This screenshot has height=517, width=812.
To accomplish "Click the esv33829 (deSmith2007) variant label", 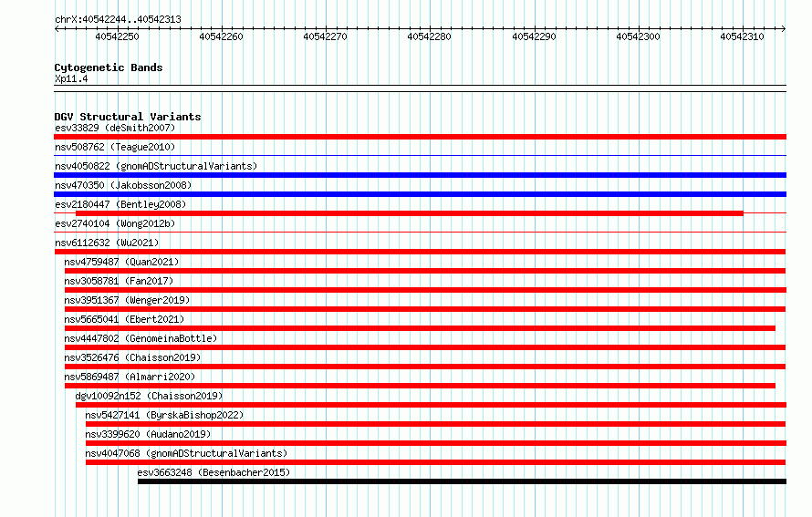I will tap(115, 128).
